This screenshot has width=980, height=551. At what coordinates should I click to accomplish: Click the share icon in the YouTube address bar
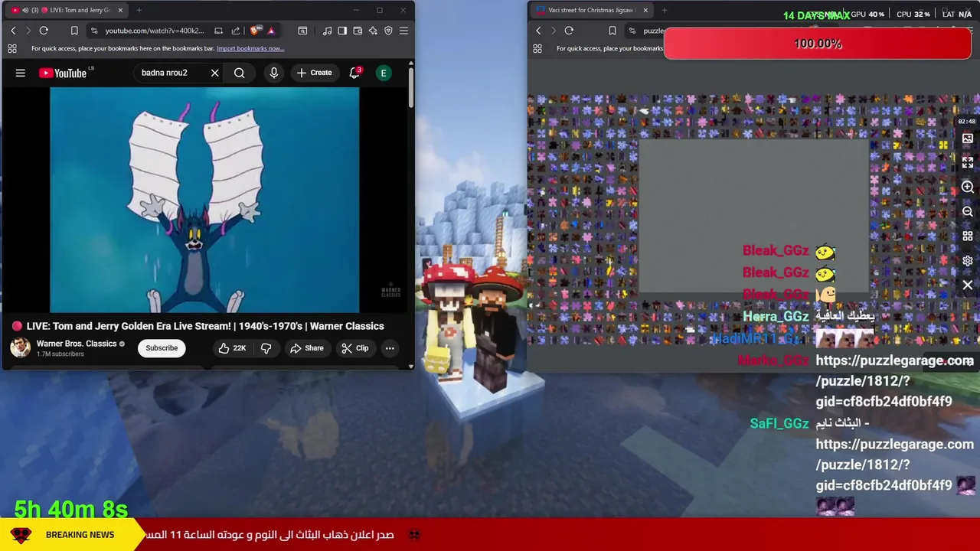(x=236, y=31)
